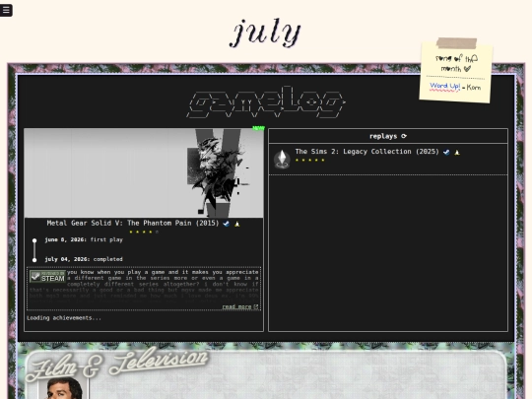Click the july 04 completed timeline marker
The height and width of the screenshot is (399, 532).
coord(34,260)
